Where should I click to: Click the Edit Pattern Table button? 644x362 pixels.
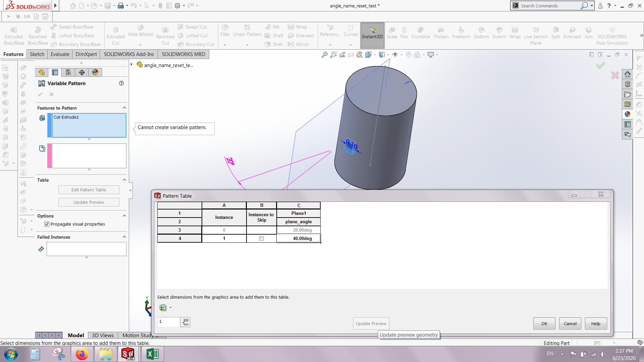pos(88,190)
